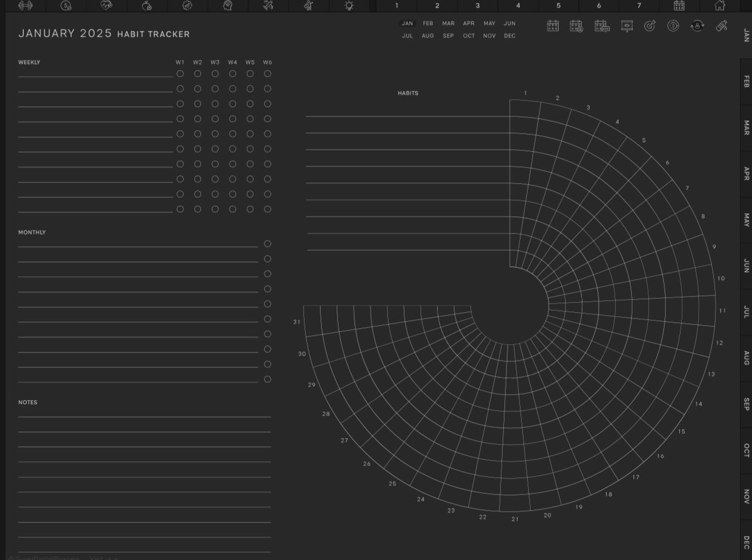The width and height of the screenshot is (752, 560).
Task: Open the calendar icon in the top bar
Action: point(679,5)
